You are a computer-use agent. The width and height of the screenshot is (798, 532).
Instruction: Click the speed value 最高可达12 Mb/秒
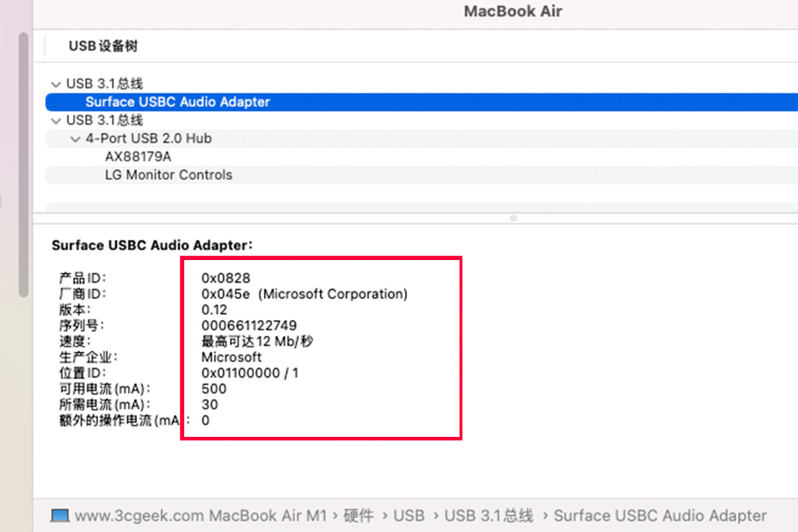coord(257,341)
